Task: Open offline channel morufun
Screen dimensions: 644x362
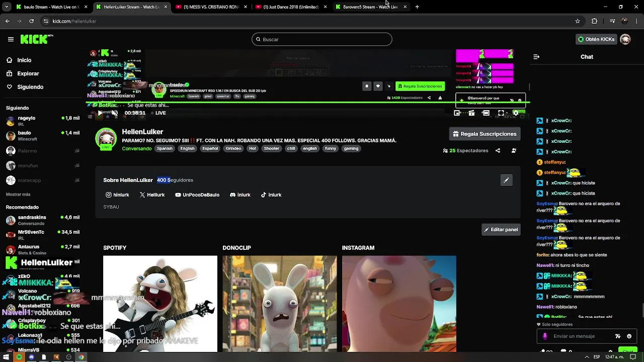Action: click(x=43, y=165)
